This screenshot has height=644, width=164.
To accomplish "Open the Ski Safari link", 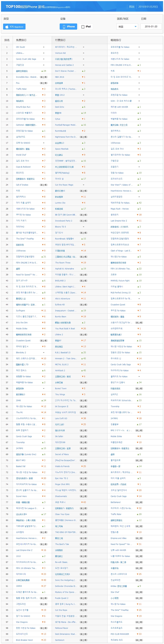I will pos(59,436).
